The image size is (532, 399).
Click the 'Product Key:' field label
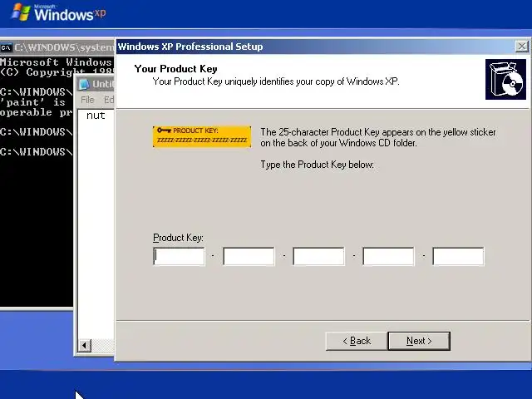click(178, 238)
